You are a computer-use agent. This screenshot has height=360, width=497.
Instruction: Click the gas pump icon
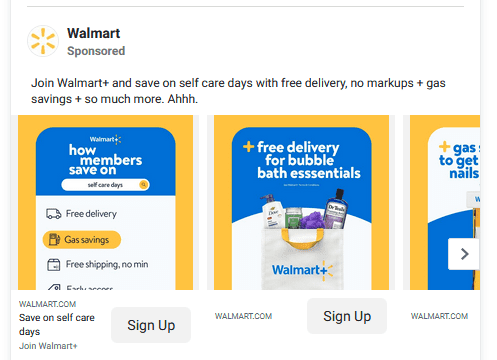coord(54,239)
